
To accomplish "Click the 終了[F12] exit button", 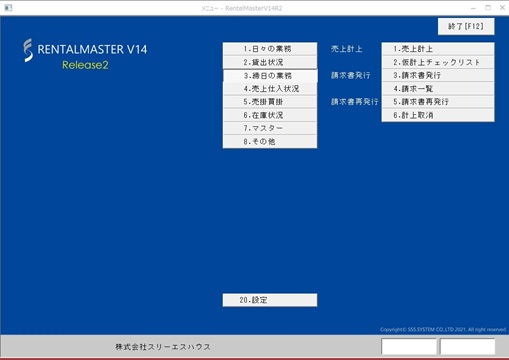I will [466, 26].
